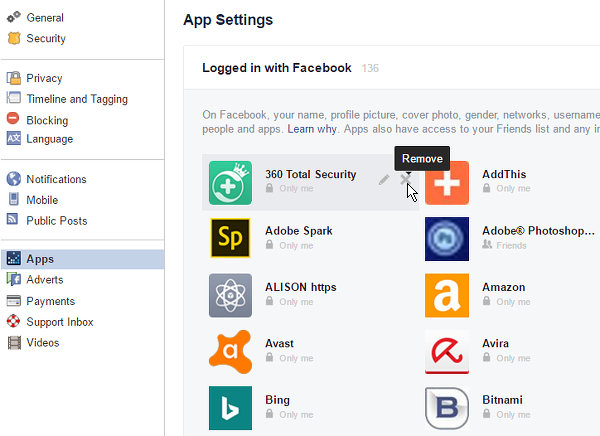600x436 pixels.
Task: Remove 360 Total Security with X button
Action: [x=405, y=179]
